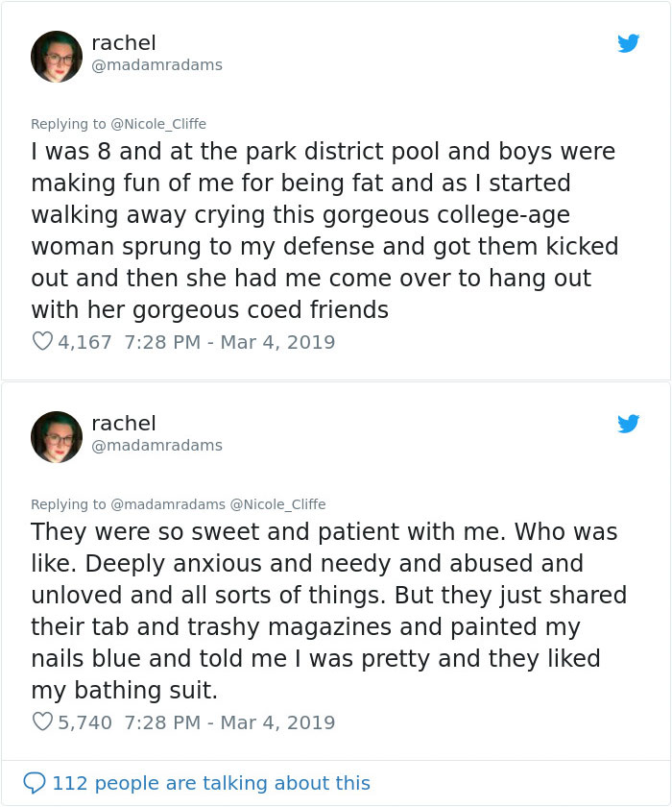Click the Twitter bird icon on the second tweet

tap(629, 424)
